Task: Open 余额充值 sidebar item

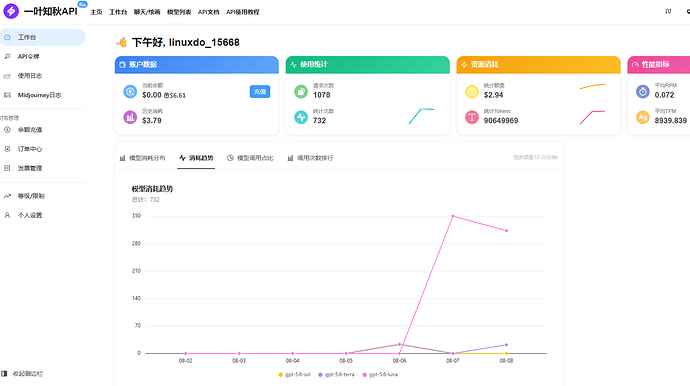Action: 23,129
